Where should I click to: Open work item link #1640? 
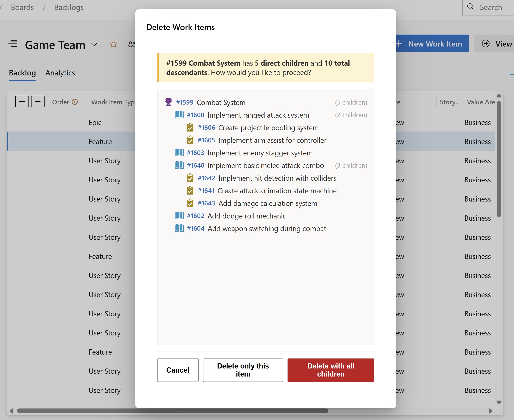coord(195,165)
